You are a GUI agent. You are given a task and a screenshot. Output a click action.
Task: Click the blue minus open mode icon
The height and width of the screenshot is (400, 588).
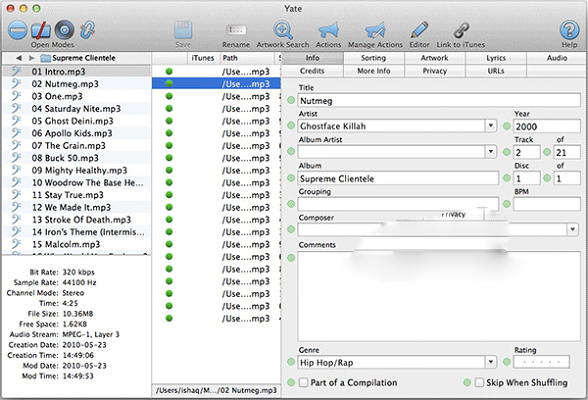click(18, 30)
